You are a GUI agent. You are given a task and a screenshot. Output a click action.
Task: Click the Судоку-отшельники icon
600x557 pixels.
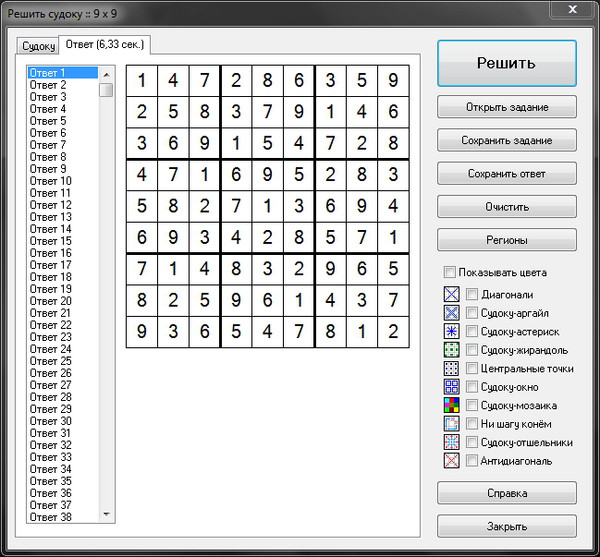click(x=452, y=442)
